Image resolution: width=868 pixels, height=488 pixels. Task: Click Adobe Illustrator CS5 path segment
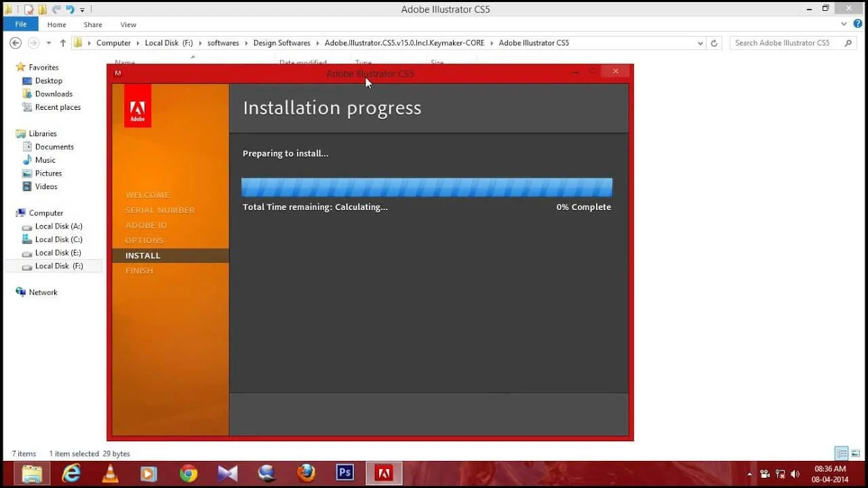click(534, 43)
